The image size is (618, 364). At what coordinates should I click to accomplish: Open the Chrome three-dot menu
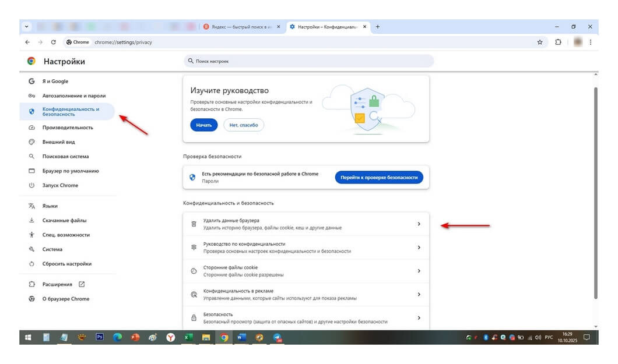(591, 42)
